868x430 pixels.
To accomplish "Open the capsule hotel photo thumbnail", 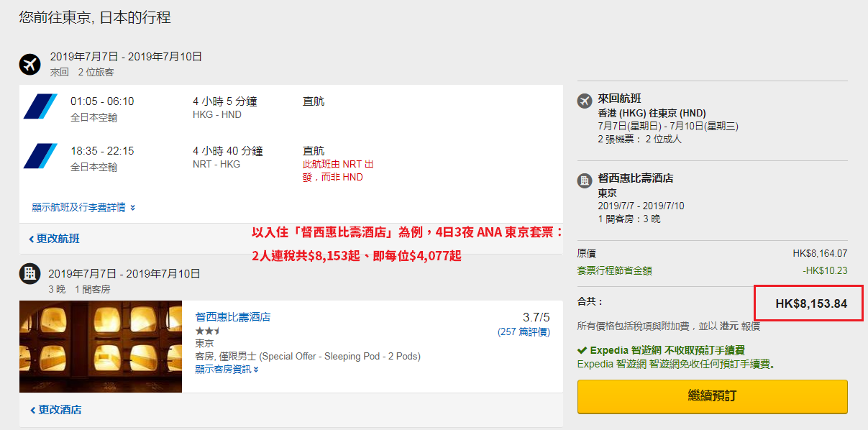I will [101, 347].
